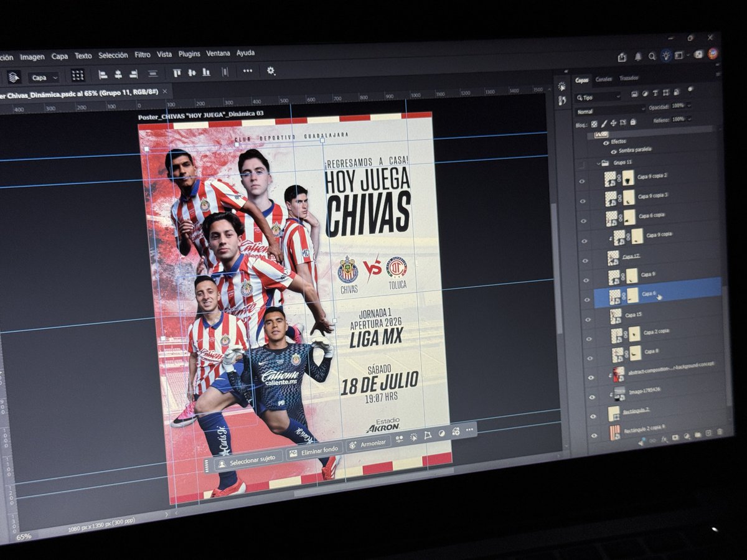Filter layers by pixel layer icon
The height and width of the screenshot is (560, 747).
coord(634,94)
